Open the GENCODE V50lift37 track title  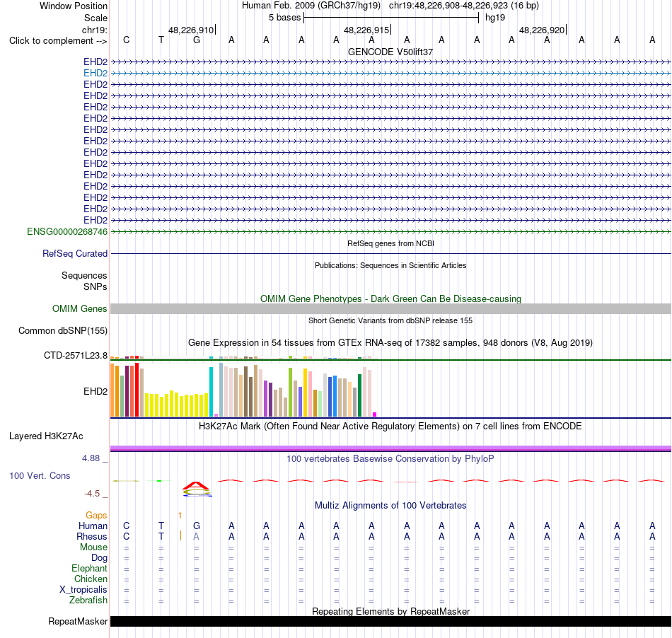390,52
